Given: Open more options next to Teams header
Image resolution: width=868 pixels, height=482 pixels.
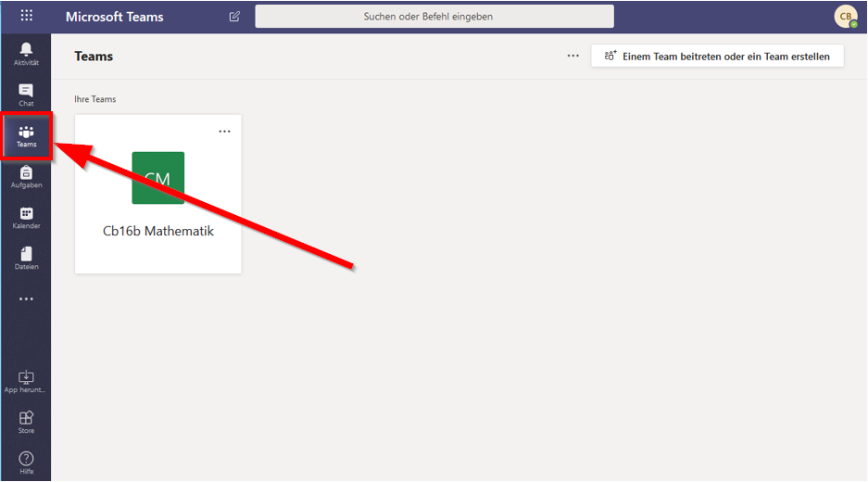Looking at the screenshot, I should pyautogui.click(x=572, y=56).
